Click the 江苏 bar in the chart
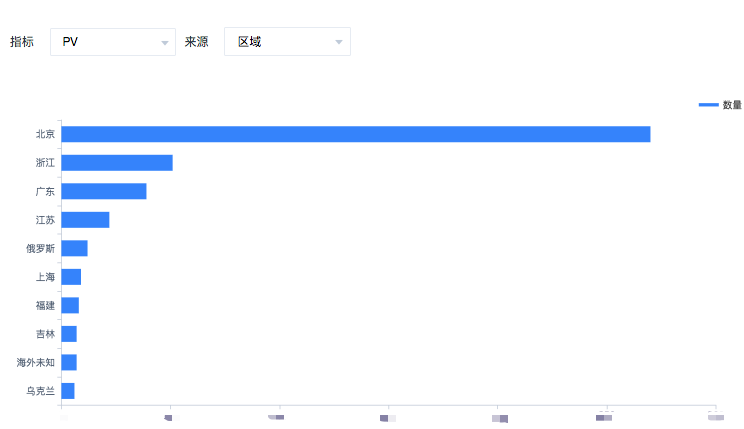The width and height of the screenshot is (744, 429). pos(85,220)
